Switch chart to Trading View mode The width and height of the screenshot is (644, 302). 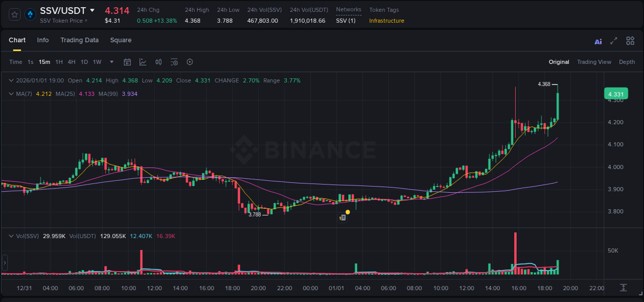(594, 61)
